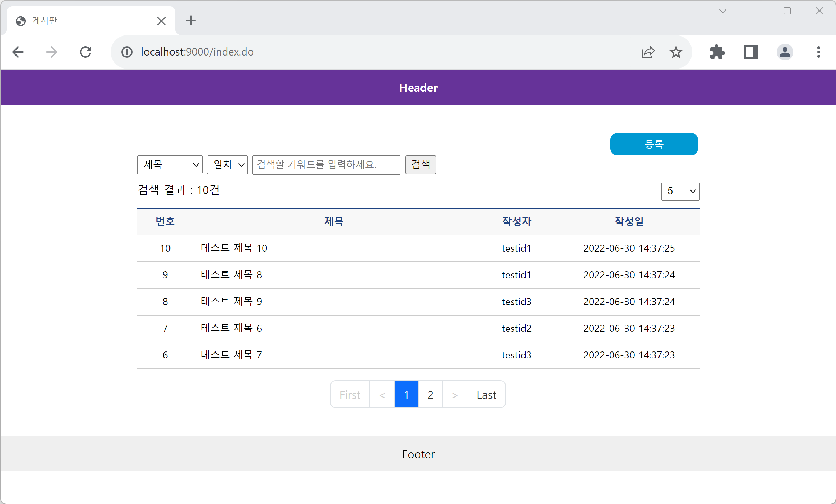Expand the 일치 match dropdown
This screenshot has height=504, width=836.
[227, 165]
